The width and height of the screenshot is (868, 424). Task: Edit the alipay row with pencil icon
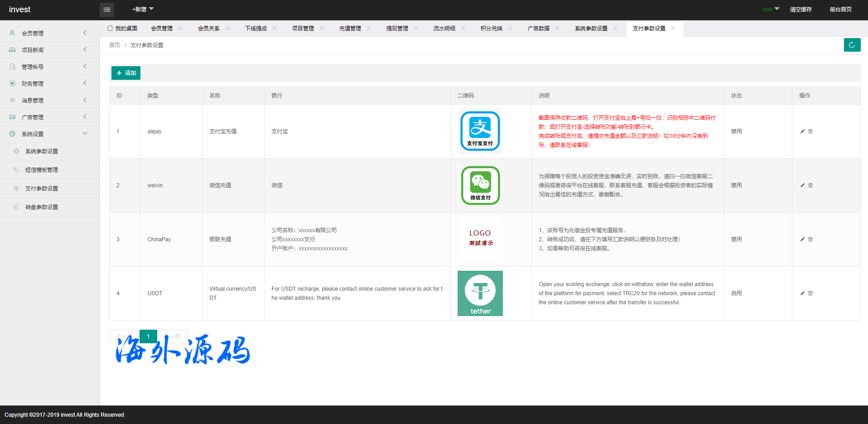pyautogui.click(x=802, y=132)
